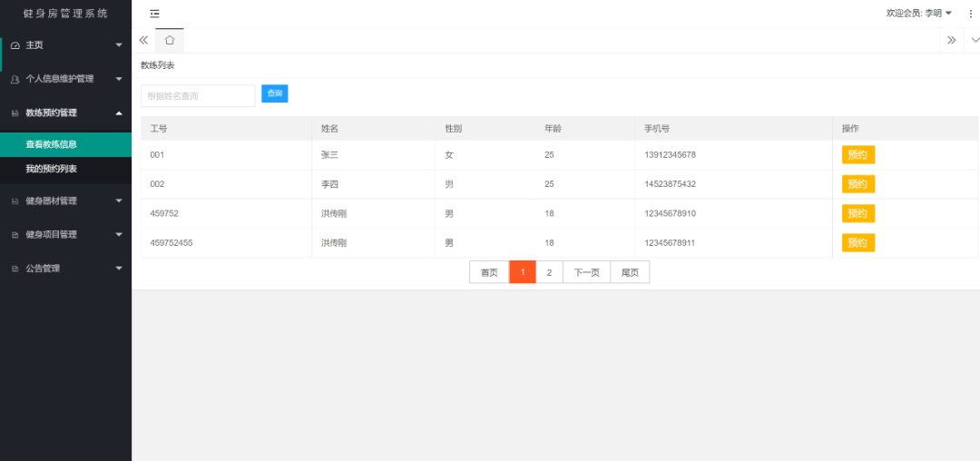Click the sidebar collapse hamburger icon
Screen dimensions: 980x461
tap(154, 14)
